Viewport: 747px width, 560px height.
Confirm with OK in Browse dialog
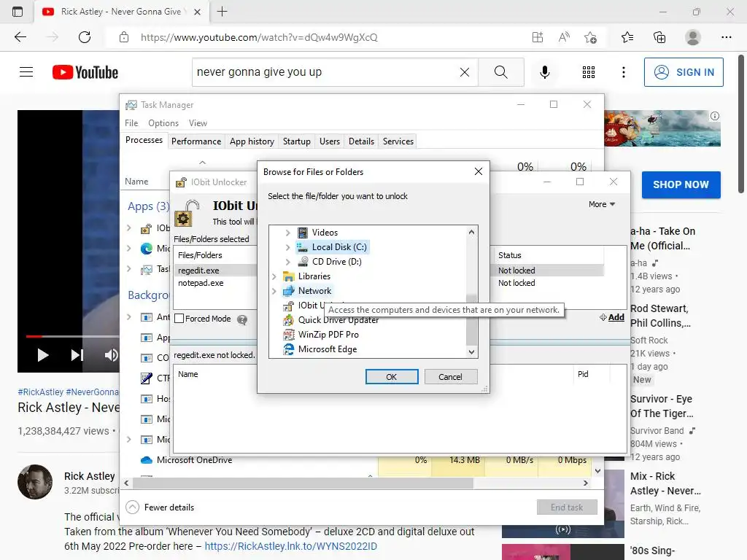pyautogui.click(x=392, y=377)
